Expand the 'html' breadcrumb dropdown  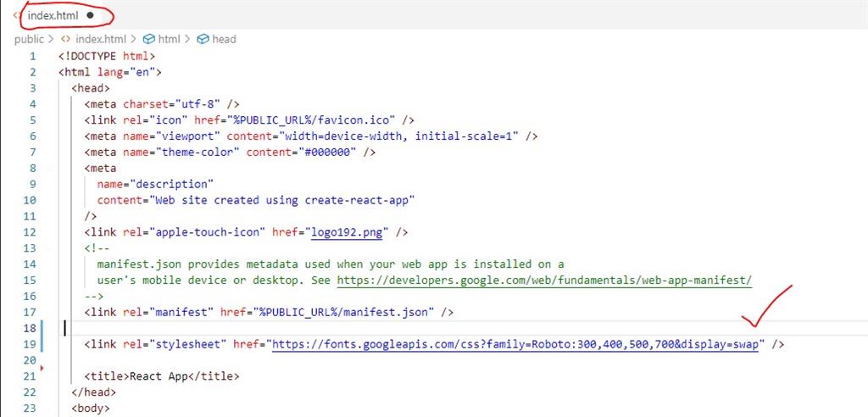click(x=169, y=39)
